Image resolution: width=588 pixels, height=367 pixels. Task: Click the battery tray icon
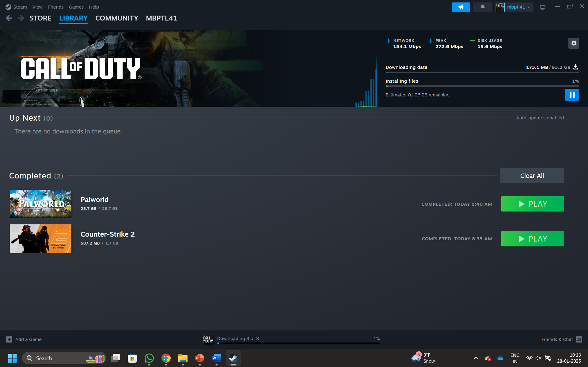(548, 358)
